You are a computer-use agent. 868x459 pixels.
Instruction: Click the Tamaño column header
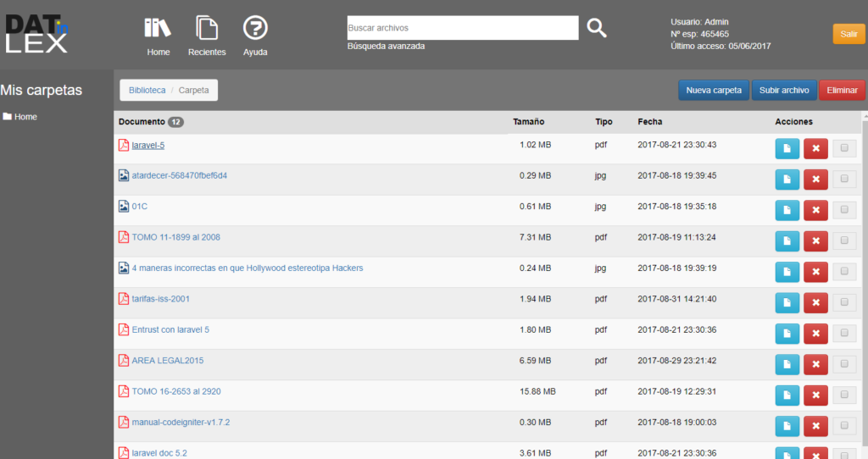pos(529,122)
